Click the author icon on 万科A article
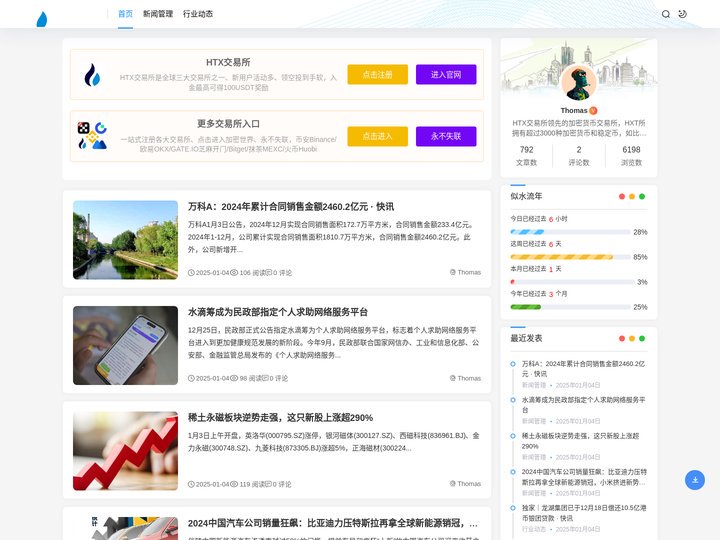 coord(453,272)
